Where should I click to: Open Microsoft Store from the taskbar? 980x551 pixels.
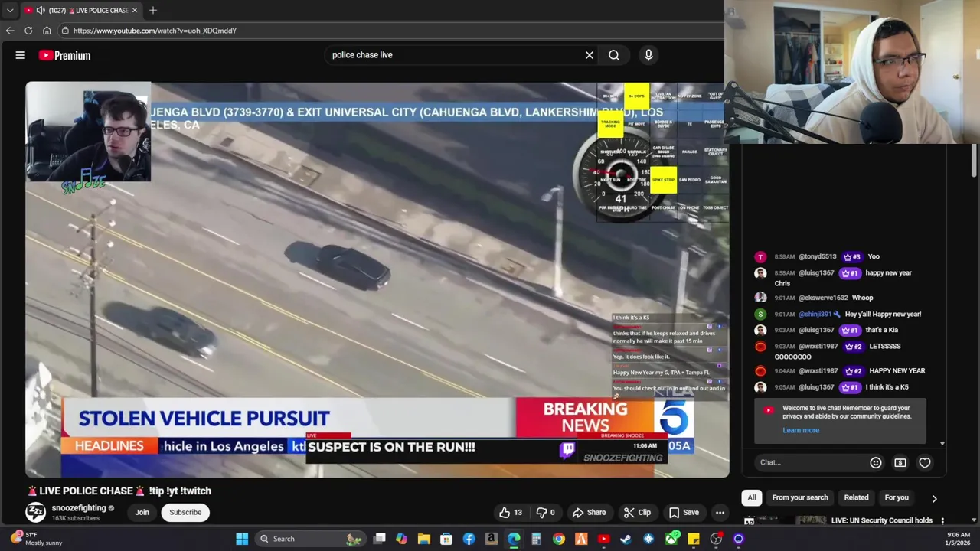(446, 539)
